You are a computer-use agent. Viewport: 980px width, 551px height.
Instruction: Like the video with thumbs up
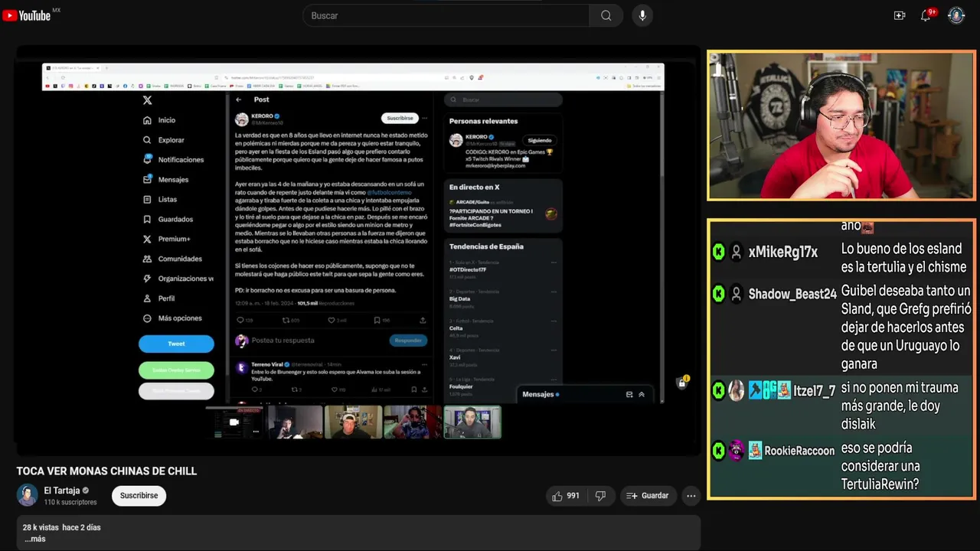click(565, 496)
